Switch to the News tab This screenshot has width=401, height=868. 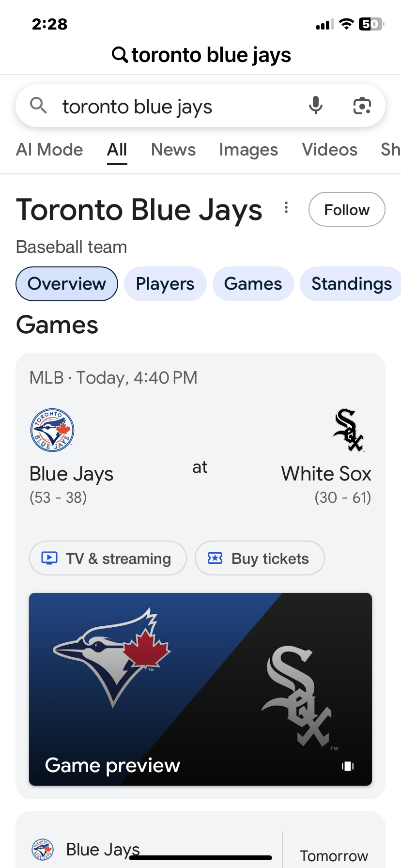pos(173,150)
